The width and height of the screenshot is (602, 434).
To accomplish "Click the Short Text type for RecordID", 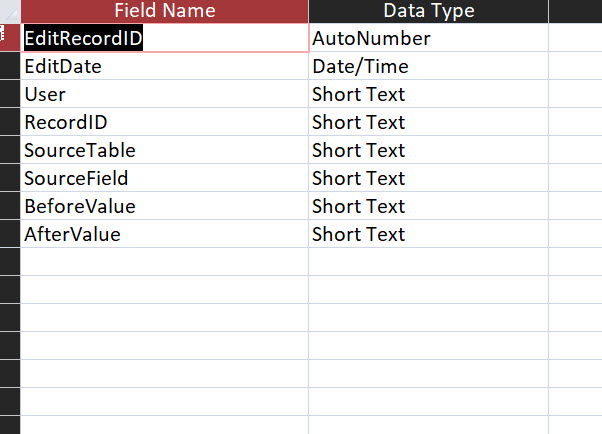I will (359, 123).
